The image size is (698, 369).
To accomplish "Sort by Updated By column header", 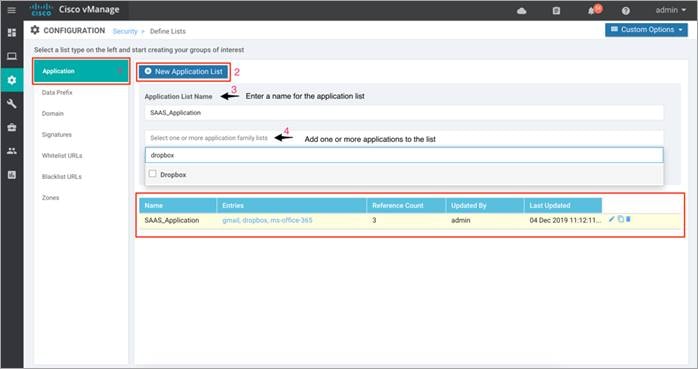I will coord(485,206).
